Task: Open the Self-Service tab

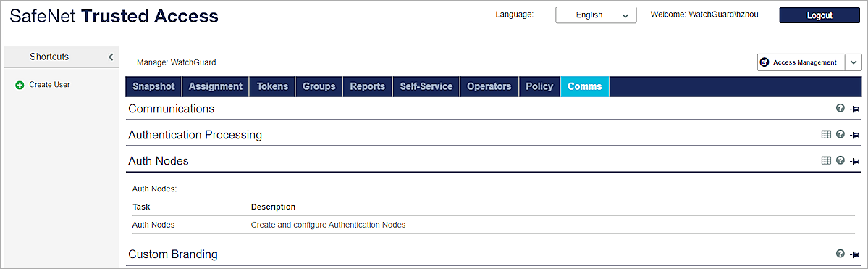Action: point(426,86)
